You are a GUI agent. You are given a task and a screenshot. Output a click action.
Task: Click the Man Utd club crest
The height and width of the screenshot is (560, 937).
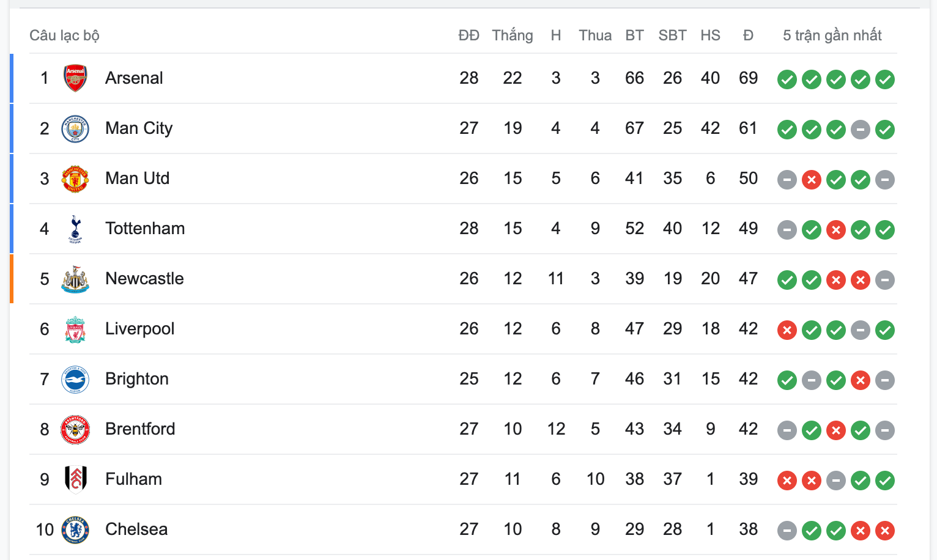[75, 179]
